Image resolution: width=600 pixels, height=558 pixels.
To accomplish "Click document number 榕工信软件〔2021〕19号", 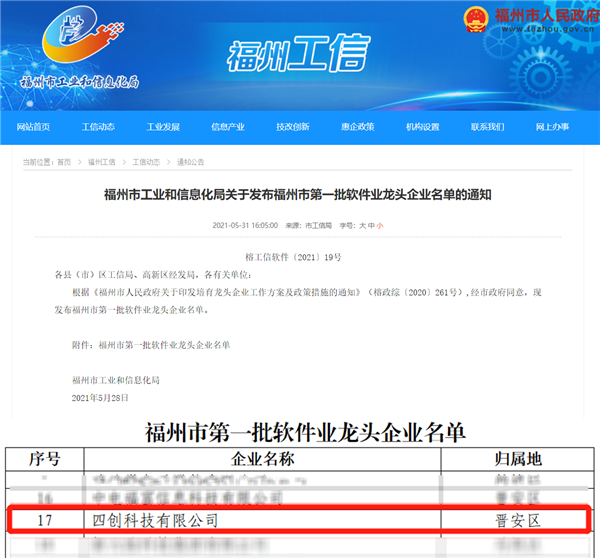I will click(x=293, y=257).
